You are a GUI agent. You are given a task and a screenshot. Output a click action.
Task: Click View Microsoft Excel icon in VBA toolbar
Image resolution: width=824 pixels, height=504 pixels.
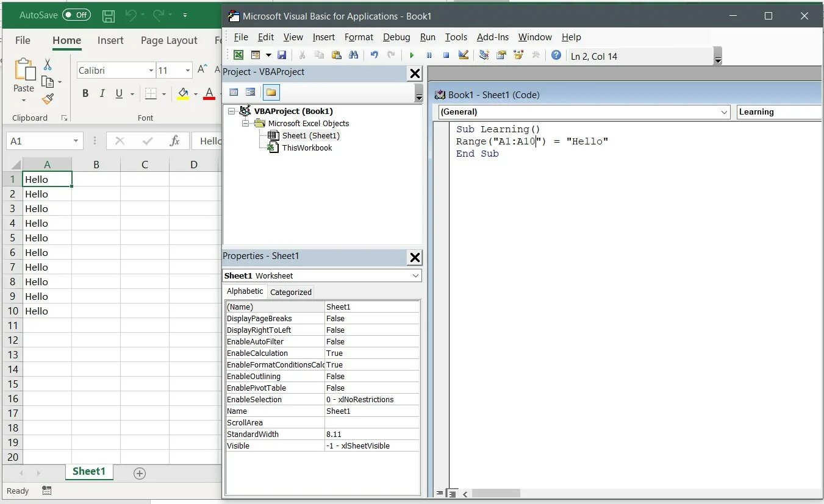pos(238,55)
